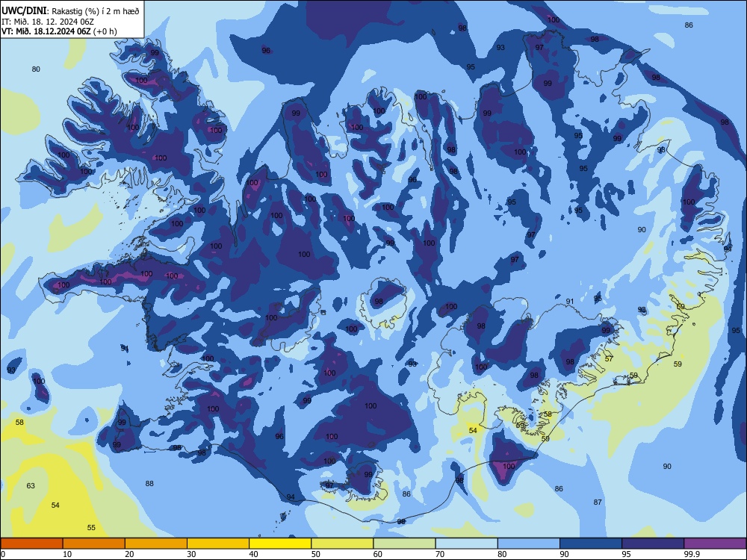Click the indigo 95–99.9 legend swatch
Image resolution: width=747 pixels, height=560 pixels.
point(653,544)
